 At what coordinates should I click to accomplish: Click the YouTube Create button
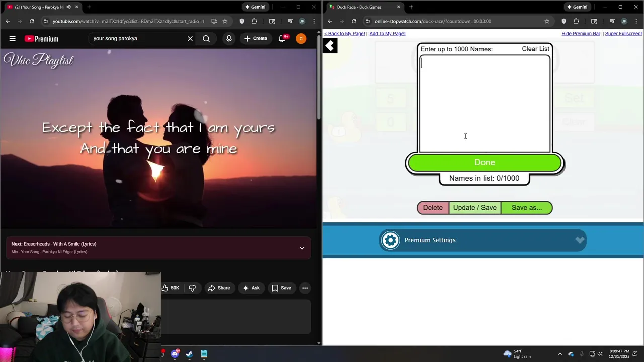point(256,39)
